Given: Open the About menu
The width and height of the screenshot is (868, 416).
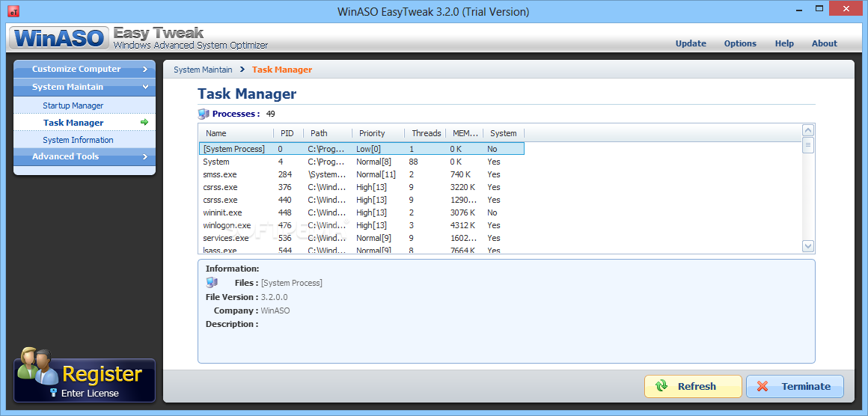Looking at the screenshot, I should point(825,43).
